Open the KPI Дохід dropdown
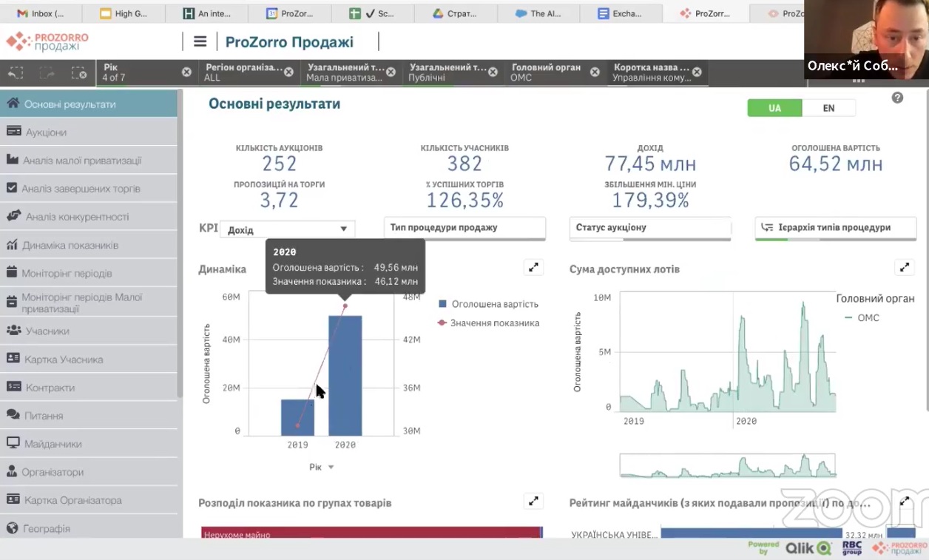Viewport: 929px width, 560px height. click(287, 229)
